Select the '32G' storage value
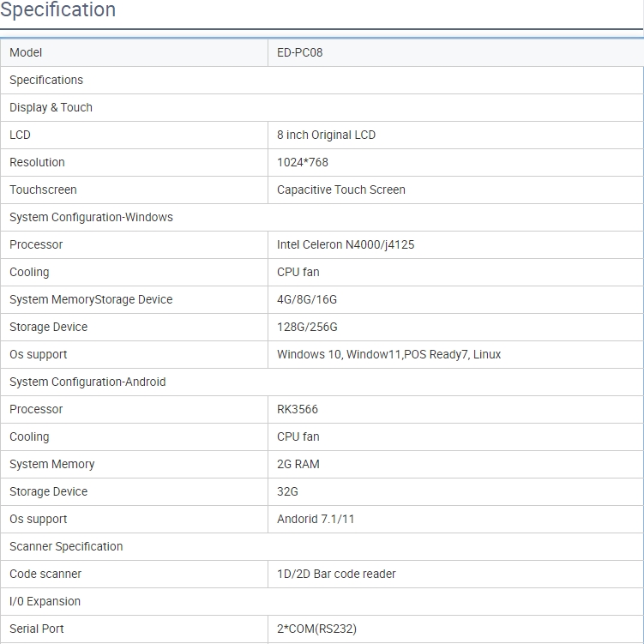This screenshot has height=644, width=644. click(287, 491)
